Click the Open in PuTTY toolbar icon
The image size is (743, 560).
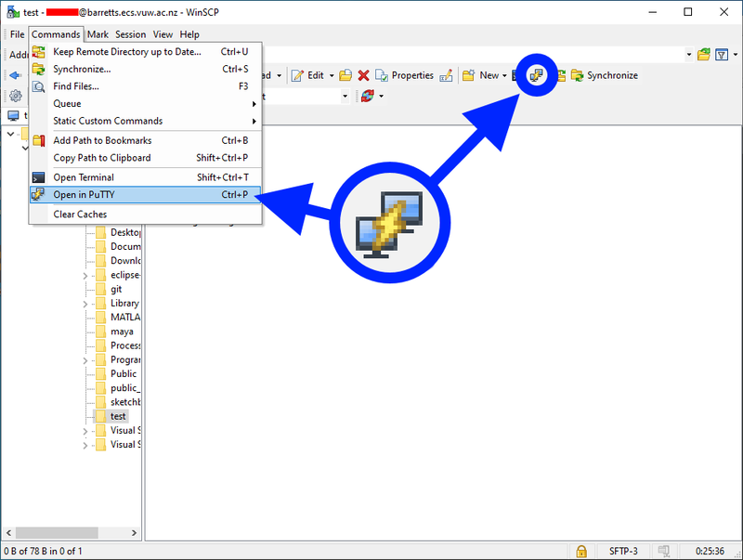tap(537, 75)
